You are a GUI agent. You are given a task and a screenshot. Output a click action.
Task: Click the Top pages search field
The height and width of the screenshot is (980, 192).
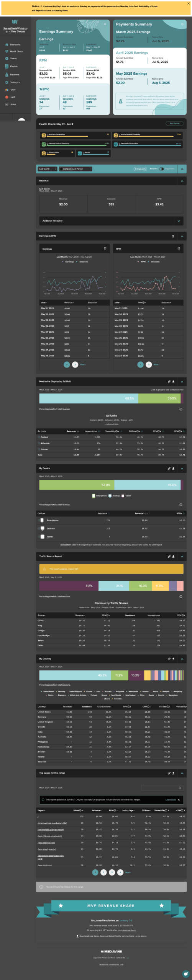pos(162,788)
